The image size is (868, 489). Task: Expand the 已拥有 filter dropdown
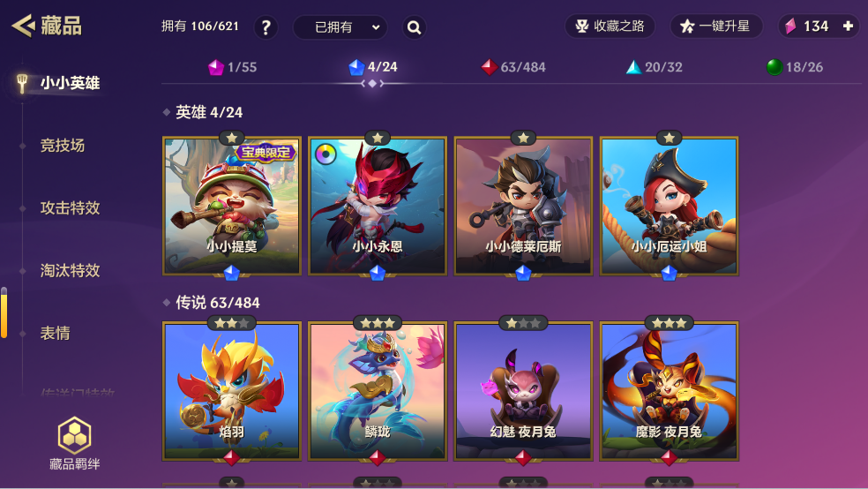point(340,27)
